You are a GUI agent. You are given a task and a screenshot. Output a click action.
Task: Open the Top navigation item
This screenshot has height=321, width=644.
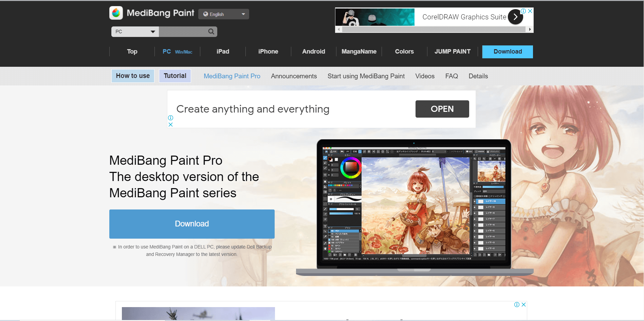[x=132, y=52]
